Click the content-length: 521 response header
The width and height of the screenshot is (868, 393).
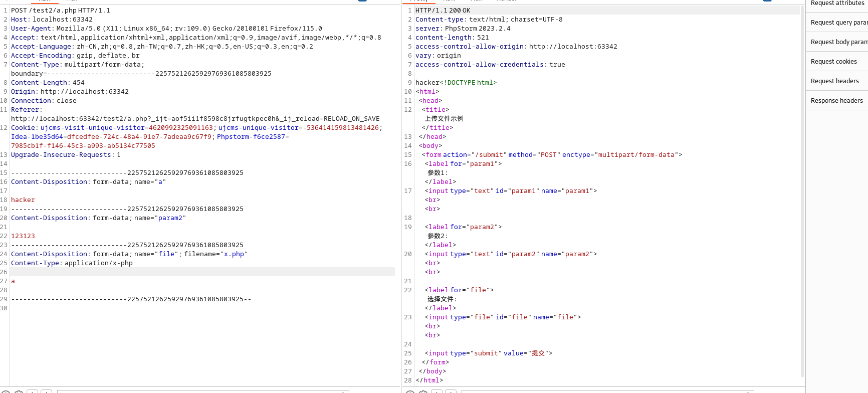[x=452, y=38]
